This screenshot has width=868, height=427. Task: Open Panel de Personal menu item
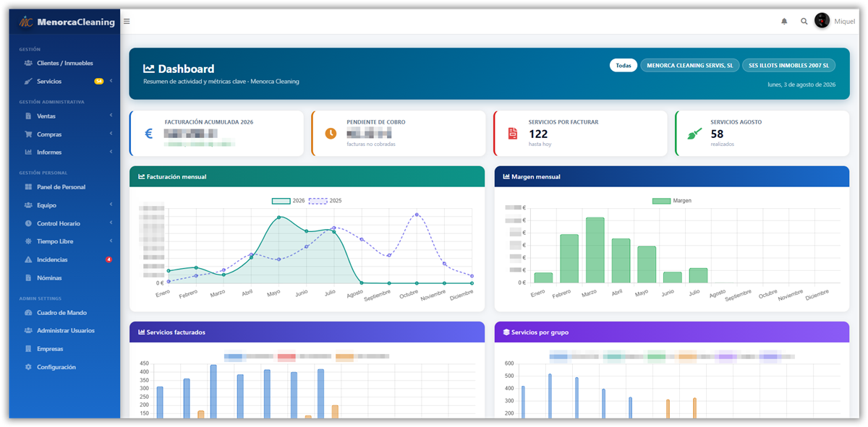pyautogui.click(x=64, y=187)
